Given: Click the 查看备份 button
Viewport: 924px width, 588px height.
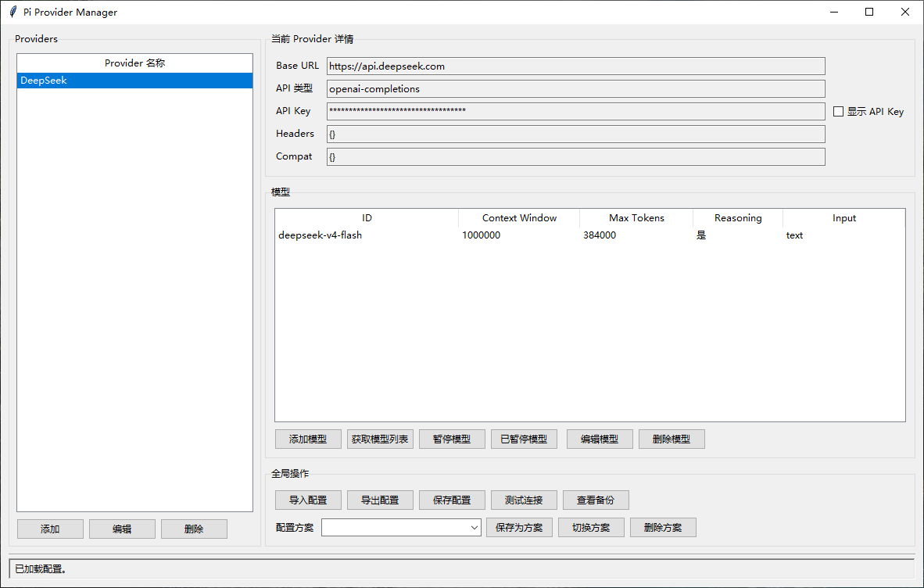Looking at the screenshot, I should [x=596, y=500].
